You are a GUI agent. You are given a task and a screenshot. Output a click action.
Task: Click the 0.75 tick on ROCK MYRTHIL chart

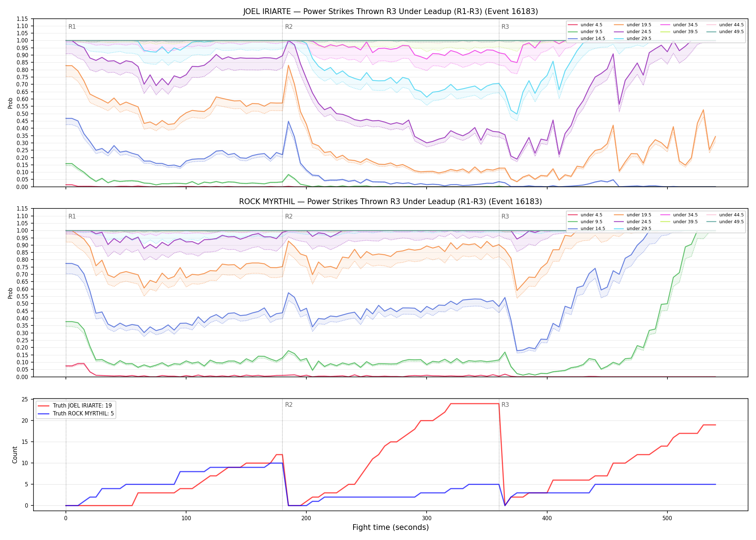22,267
